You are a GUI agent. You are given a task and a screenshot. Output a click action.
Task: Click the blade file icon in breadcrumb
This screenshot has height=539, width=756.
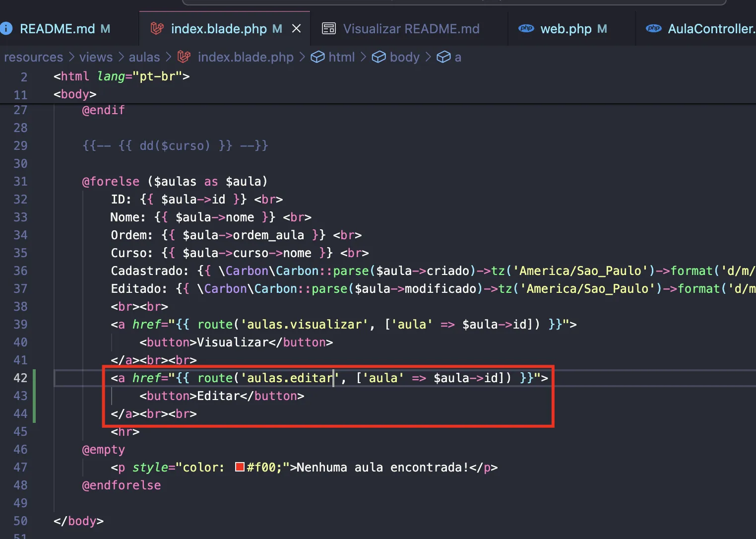pos(184,57)
